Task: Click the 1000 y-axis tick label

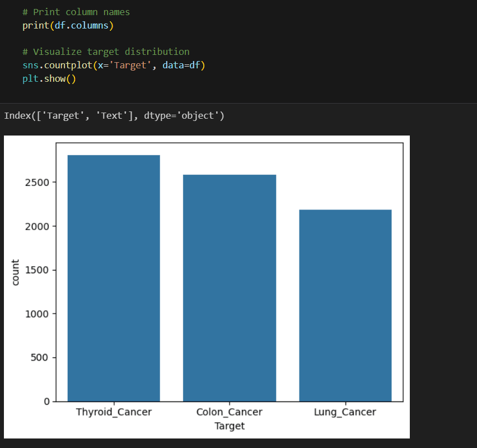Action: click(37, 314)
